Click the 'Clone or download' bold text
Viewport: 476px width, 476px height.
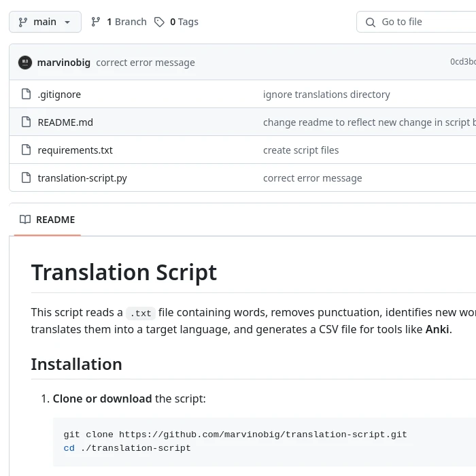(x=102, y=398)
